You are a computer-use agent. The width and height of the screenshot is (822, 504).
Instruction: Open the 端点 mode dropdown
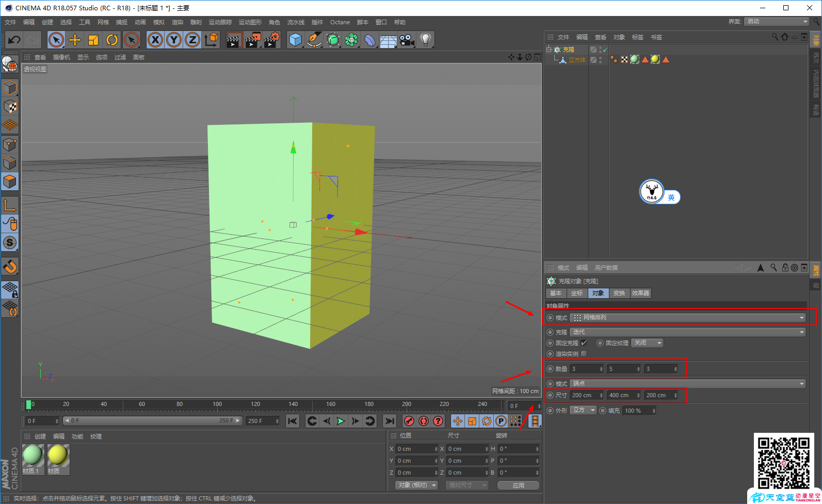click(688, 384)
